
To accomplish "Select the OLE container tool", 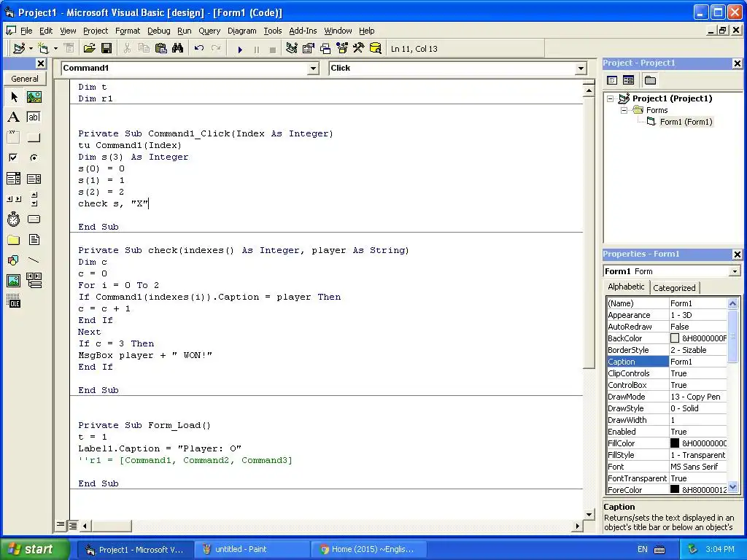I will [x=14, y=301].
